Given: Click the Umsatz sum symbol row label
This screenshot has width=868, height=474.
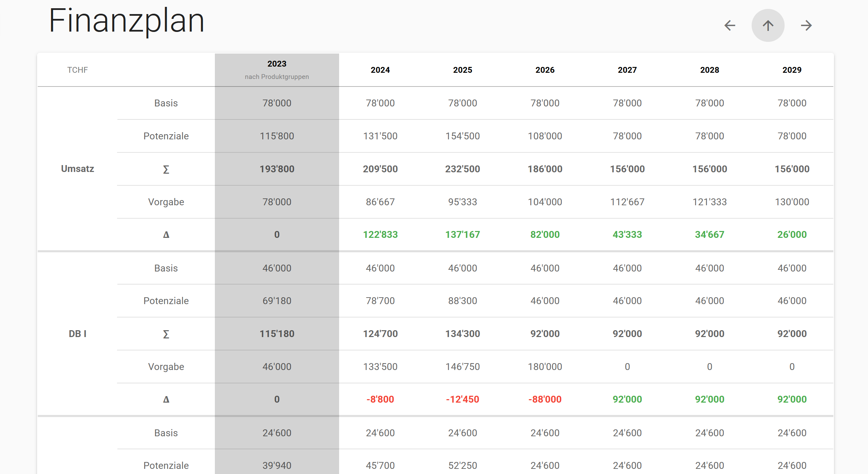Looking at the screenshot, I should [x=166, y=169].
